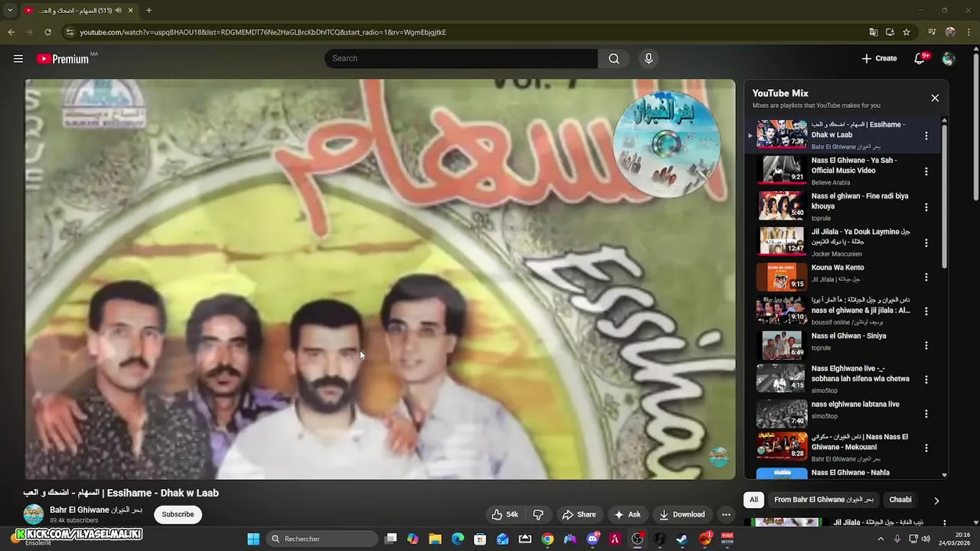Go to YouTube Premium home logo
Viewport: 980px width, 551px height.
[x=63, y=59]
